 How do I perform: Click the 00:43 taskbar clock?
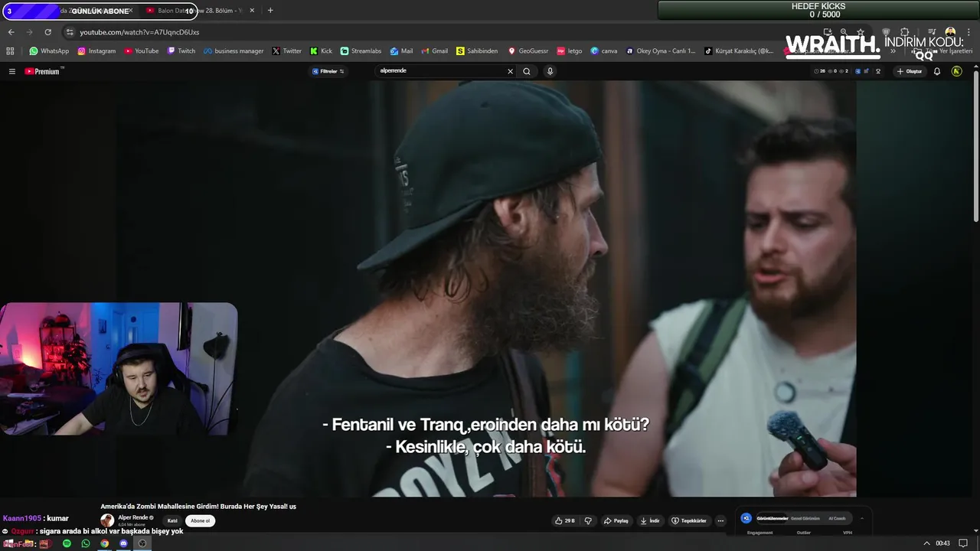point(942,543)
